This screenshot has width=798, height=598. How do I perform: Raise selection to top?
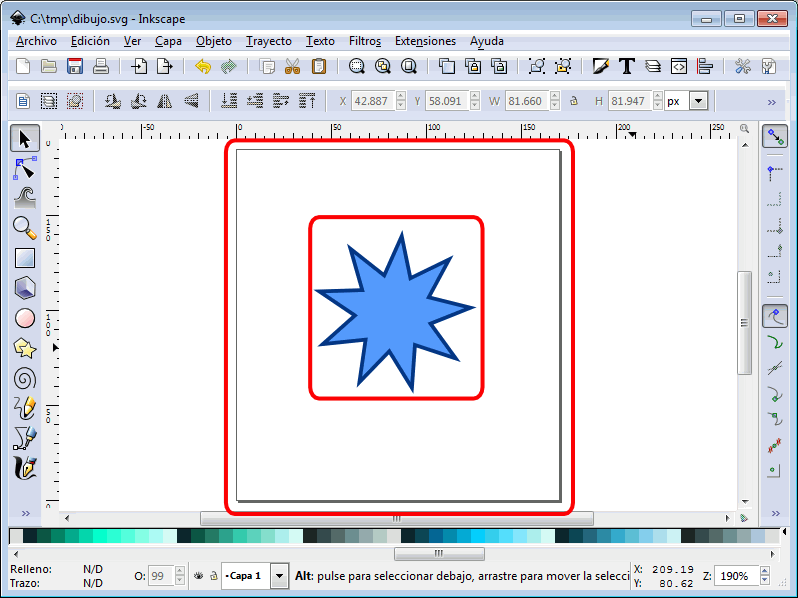[x=307, y=101]
